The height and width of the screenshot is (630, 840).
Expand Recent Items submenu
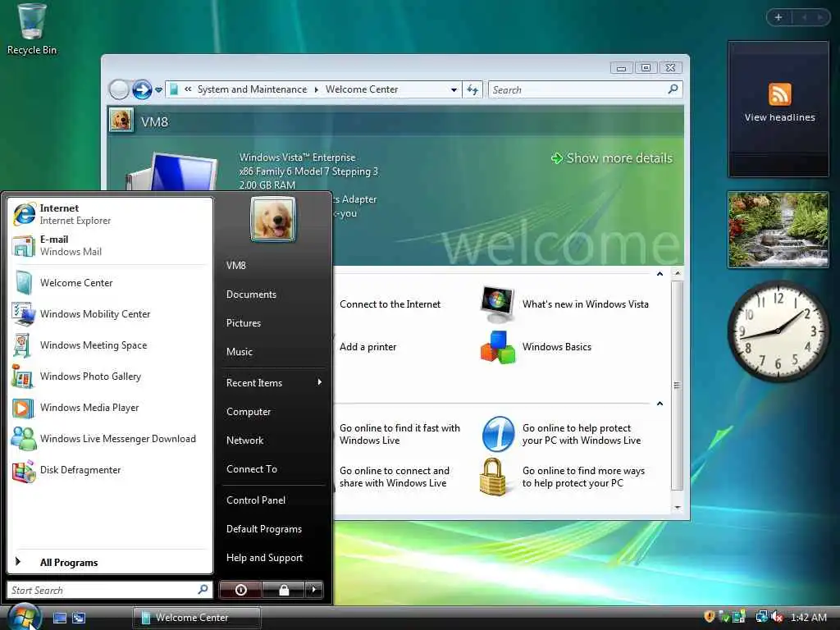[x=273, y=382]
